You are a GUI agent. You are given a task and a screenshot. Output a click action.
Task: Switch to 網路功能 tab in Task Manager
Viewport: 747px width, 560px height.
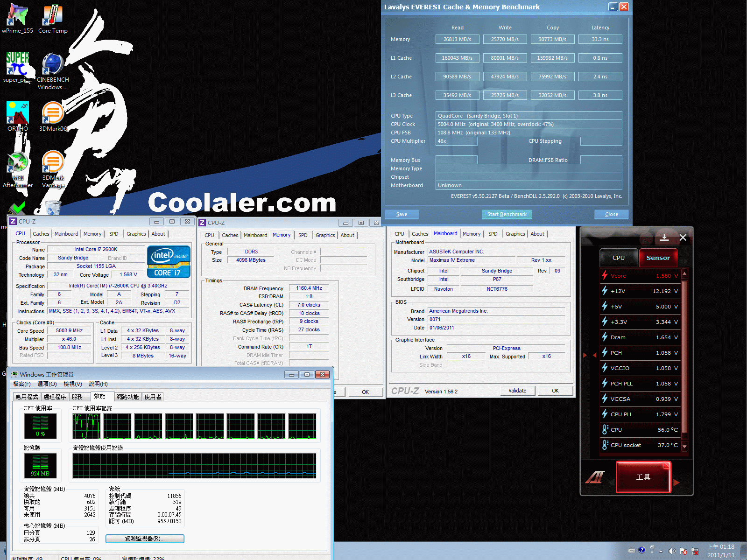127,397
